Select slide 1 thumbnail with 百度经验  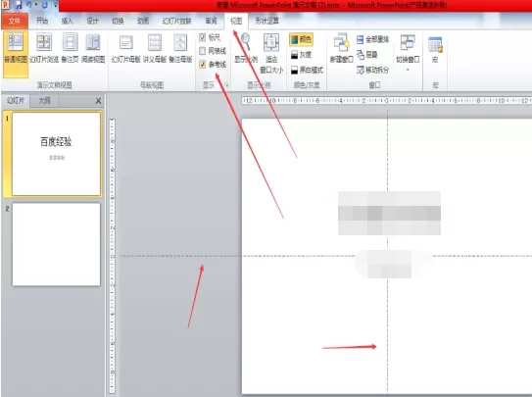[56, 154]
